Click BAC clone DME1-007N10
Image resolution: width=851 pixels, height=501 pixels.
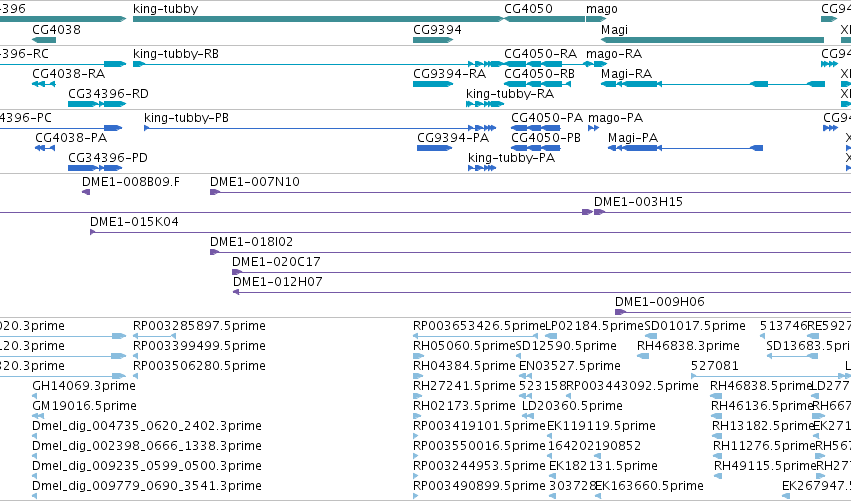tap(530, 192)
